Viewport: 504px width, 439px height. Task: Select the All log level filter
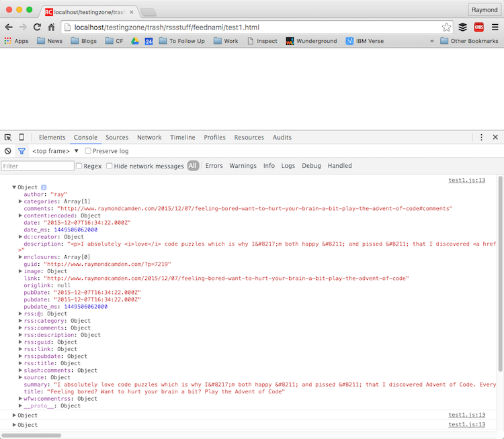(x=193, y=166)
